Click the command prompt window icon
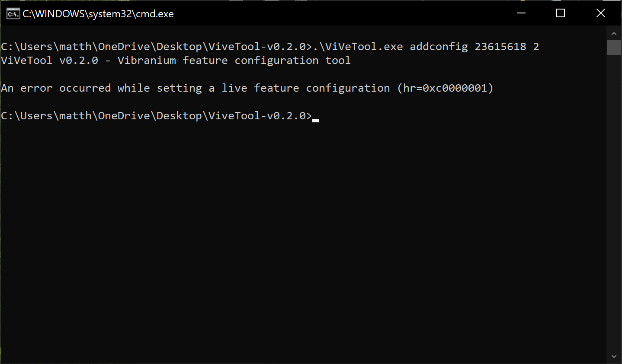 click(13, 13)
